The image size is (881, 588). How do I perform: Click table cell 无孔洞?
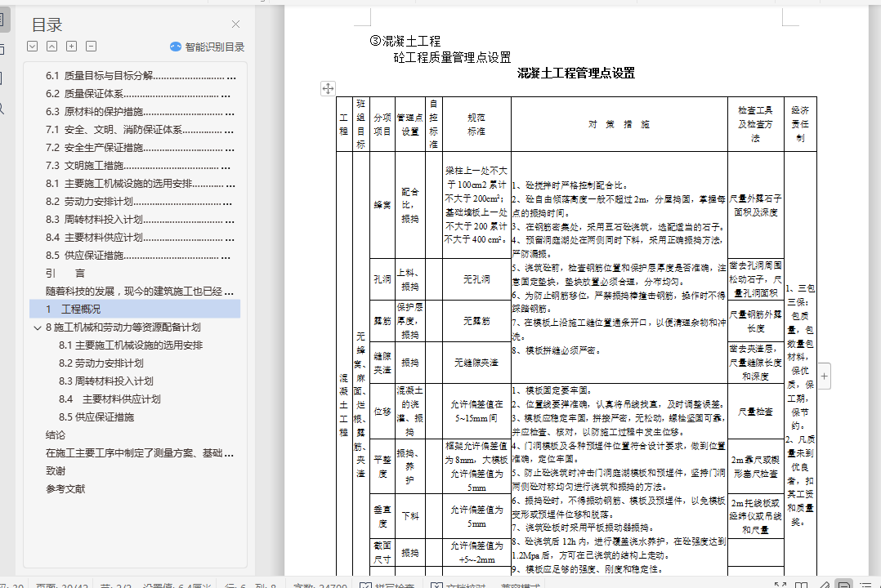coord(476,279)
